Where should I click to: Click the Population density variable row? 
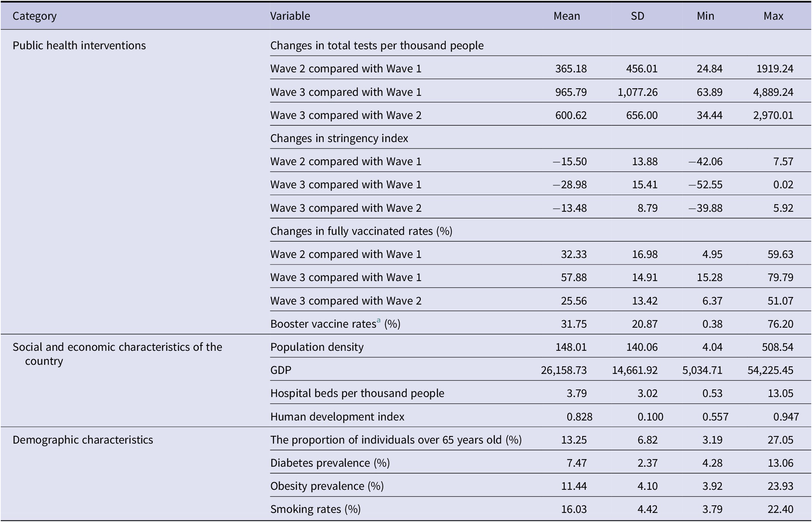coord(317,347)
